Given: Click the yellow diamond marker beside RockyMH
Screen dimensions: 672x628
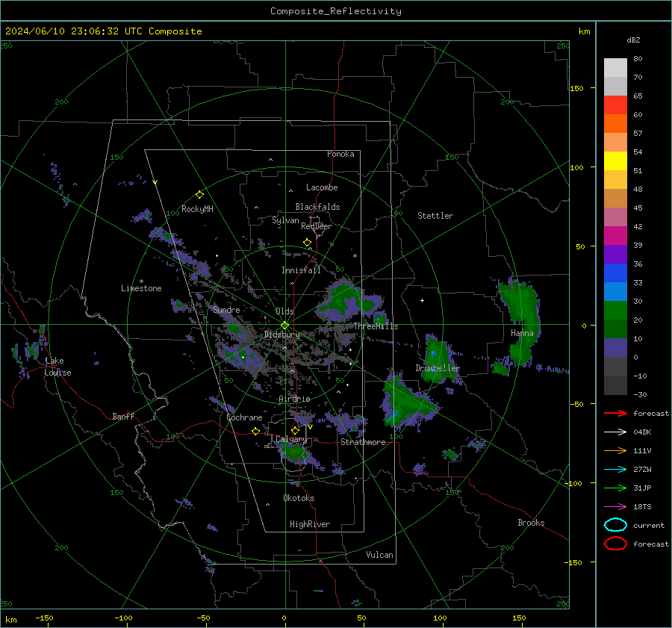Looking at the screenshot, I should point(199,195).
